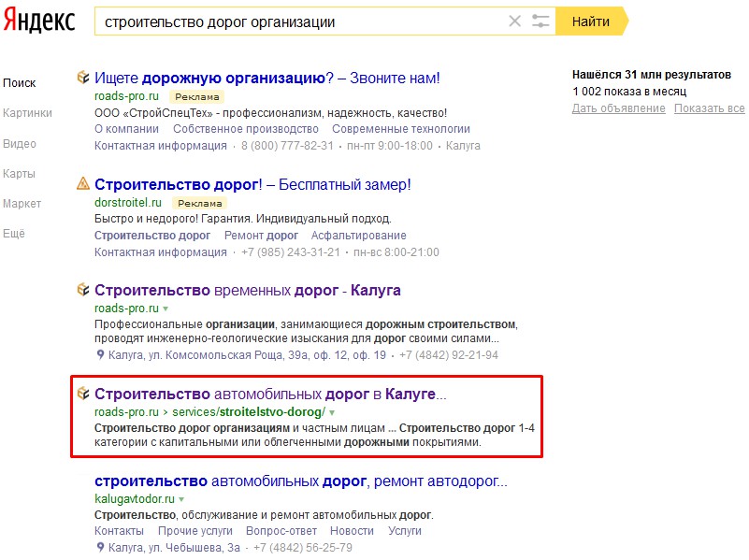This screenshot has width=749, height=560.
Task: Click phone number '+7 (985) 243-31-21'
Action: coord(291,252)
